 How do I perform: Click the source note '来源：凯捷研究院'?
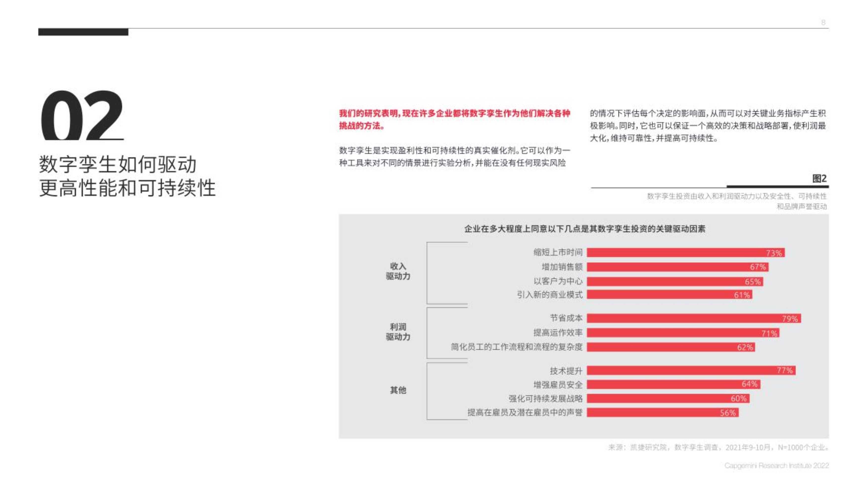click(x=718, y=447)
